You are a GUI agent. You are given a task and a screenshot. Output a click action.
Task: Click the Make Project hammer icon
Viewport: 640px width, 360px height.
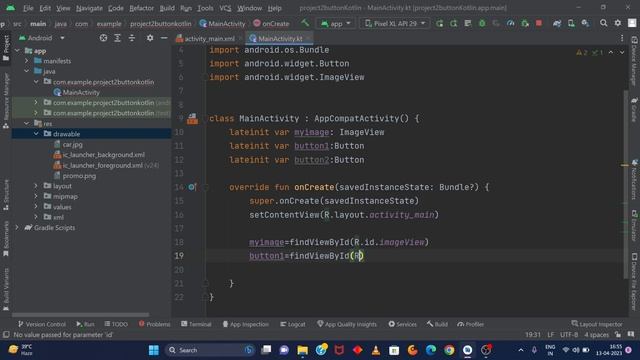click(x=305, y=23)
